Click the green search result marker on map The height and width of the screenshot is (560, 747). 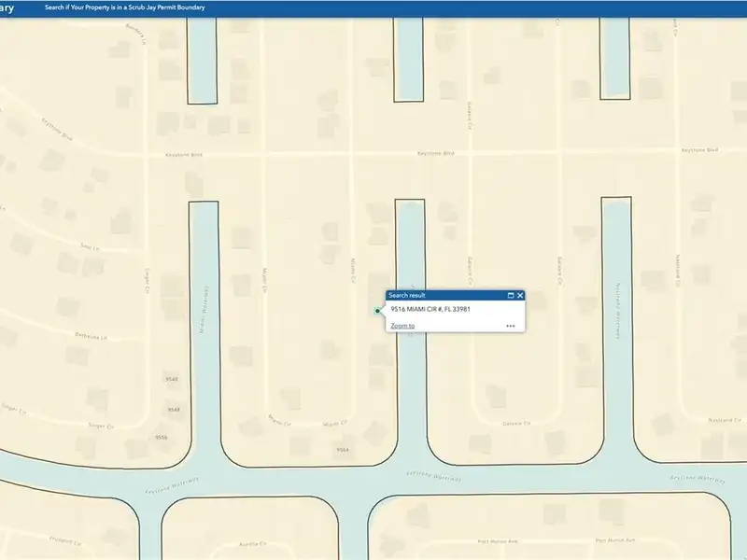(x=377, y=311)
